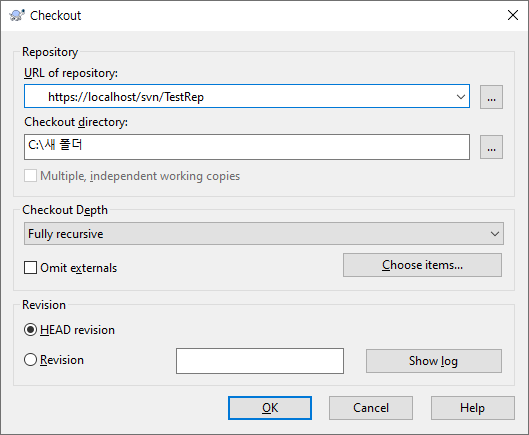Image resolution: width=529 pixels, height=435 pixels.
Task: Close the Checkout dialog
Action: pos(513,15)
